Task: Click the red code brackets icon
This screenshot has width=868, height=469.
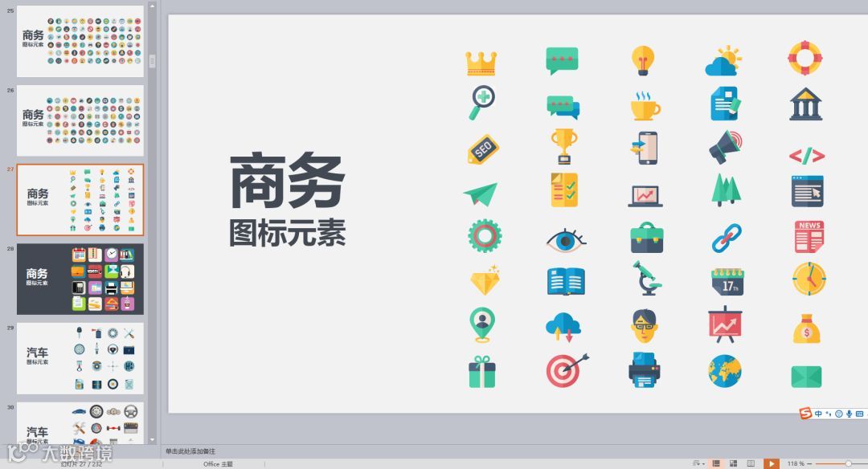Action: click(807, 156)
